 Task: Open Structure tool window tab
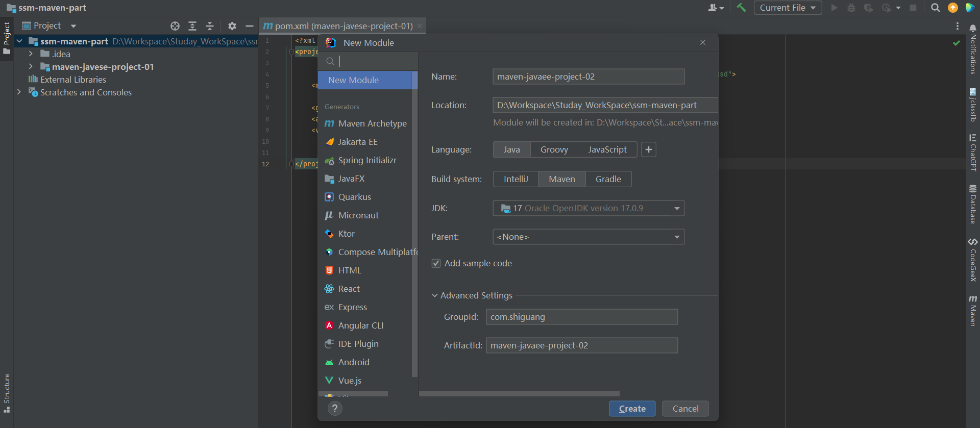[7, 394]
